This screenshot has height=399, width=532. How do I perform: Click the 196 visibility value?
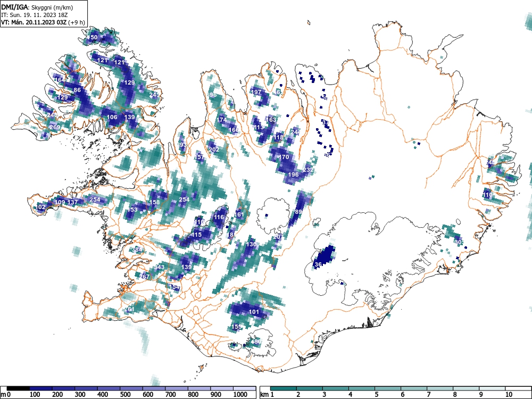pos(293,174)
